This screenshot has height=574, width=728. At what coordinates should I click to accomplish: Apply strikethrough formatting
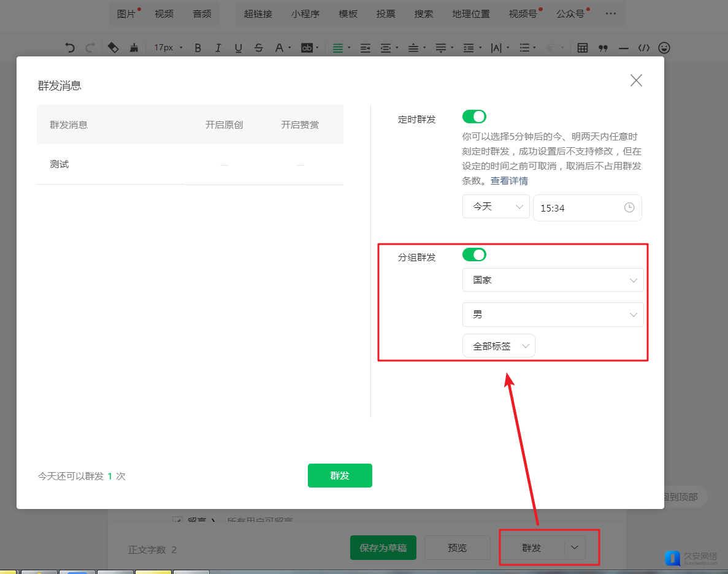coord(259,48)
